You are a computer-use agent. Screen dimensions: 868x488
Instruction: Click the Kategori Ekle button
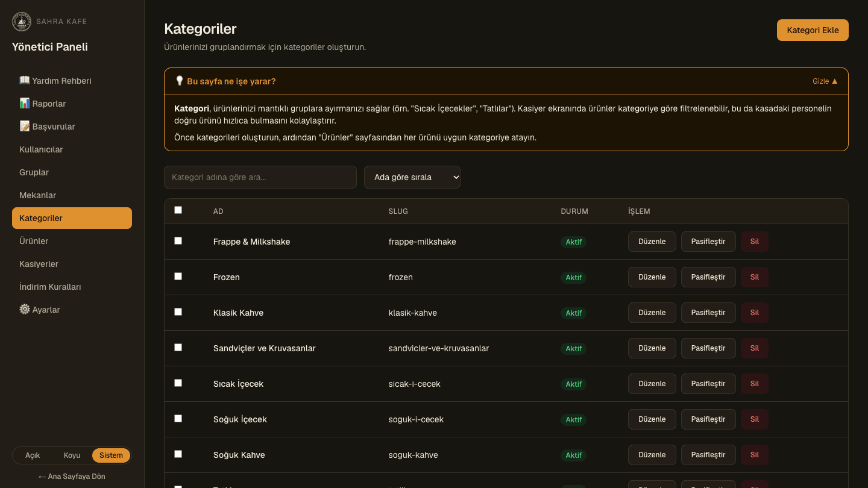pyautogui.click(x=813, y=30)
